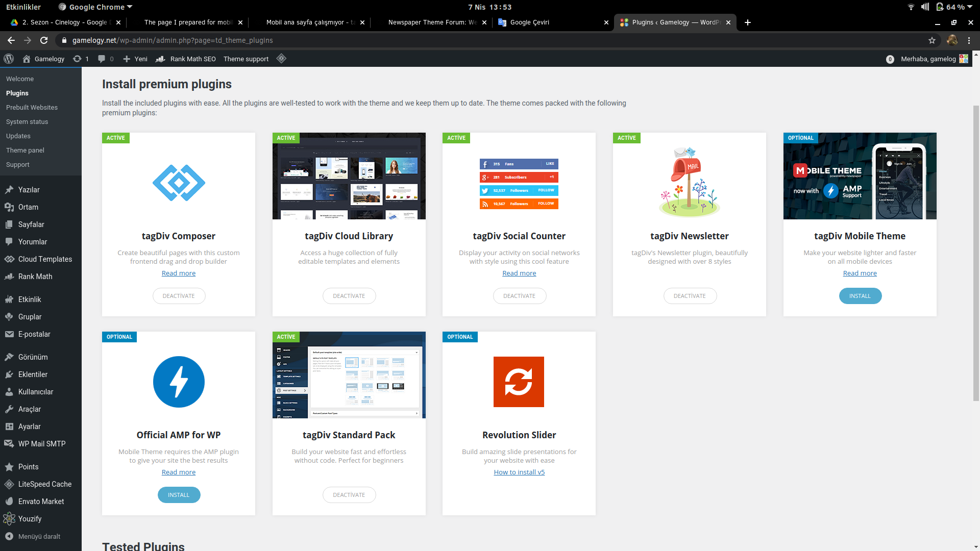This screenshot has width=980, height=551.
Task: Open Support submenu item
Action: coord(18,165)
